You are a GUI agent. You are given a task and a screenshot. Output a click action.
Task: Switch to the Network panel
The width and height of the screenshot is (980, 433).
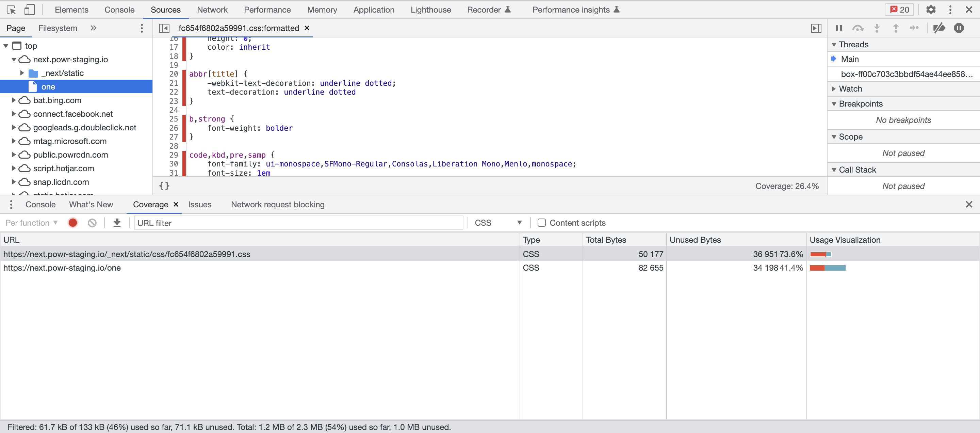pyautogui.click(x=212, y=10)
